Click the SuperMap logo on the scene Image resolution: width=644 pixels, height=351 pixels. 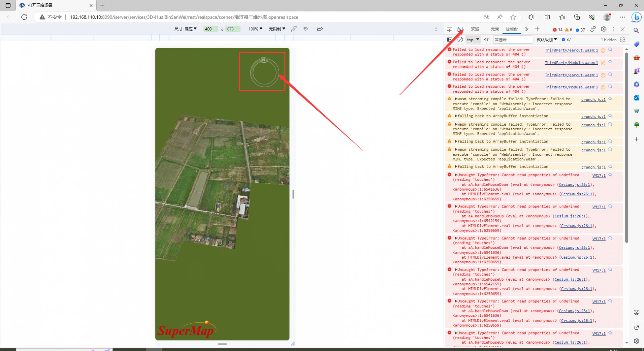coord(186,329)
